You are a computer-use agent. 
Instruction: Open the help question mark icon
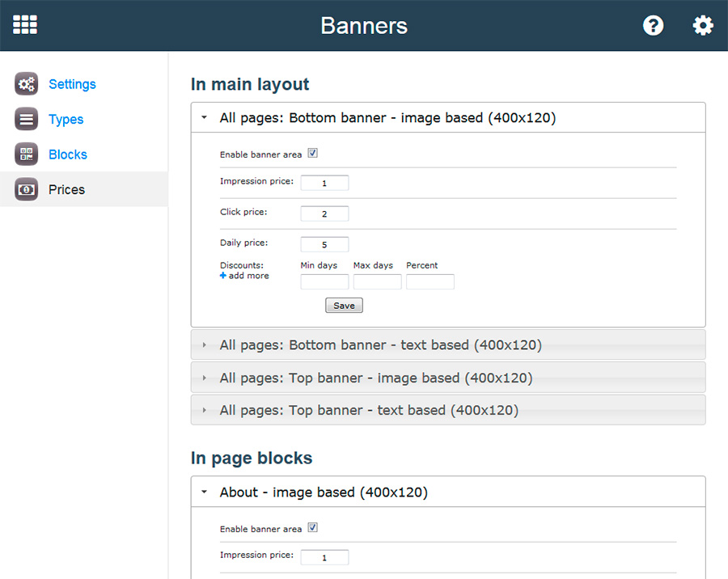653,25
